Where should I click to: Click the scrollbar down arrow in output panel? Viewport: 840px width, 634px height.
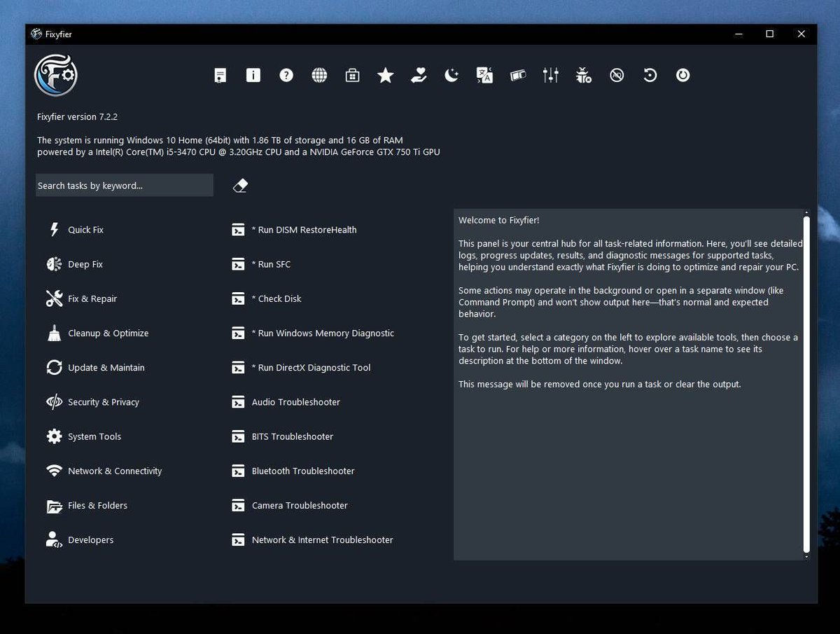point(806,556)
